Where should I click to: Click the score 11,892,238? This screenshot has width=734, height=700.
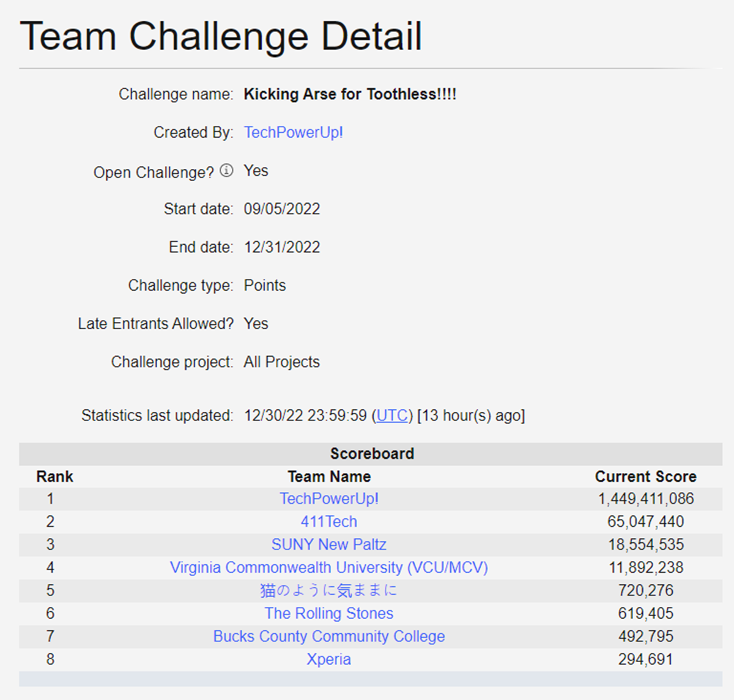[646, 567]
